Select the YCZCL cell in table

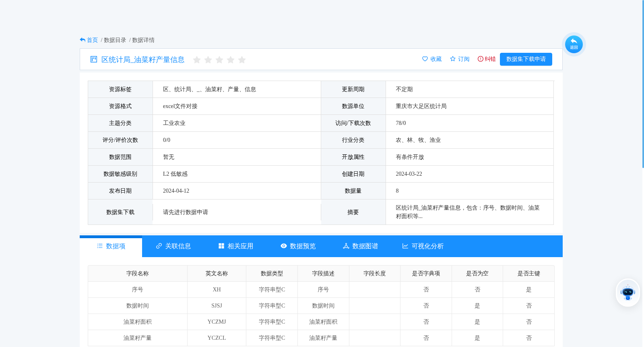pyautogui.click(x=217, y=338)
